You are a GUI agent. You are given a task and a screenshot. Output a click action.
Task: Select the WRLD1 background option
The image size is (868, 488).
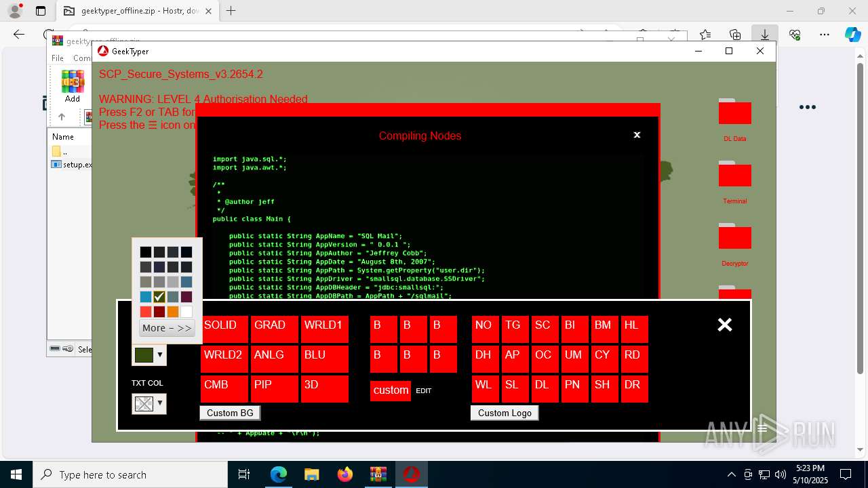tap(325, 329)
